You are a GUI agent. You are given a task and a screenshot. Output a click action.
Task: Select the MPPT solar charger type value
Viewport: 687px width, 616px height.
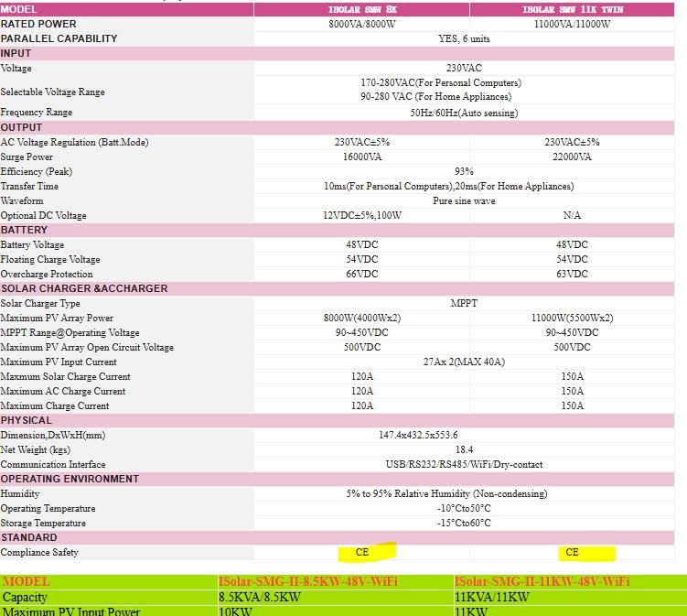tap(464, 303)
